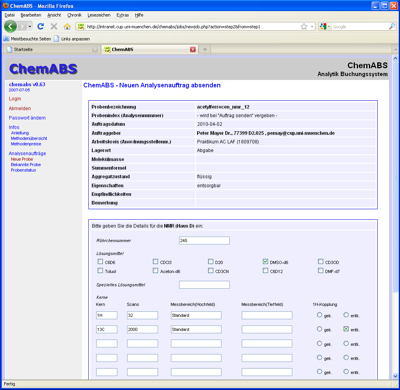Click the Firefox back arrow button
This screenshot has height=390, width=400.
(10, 26)
